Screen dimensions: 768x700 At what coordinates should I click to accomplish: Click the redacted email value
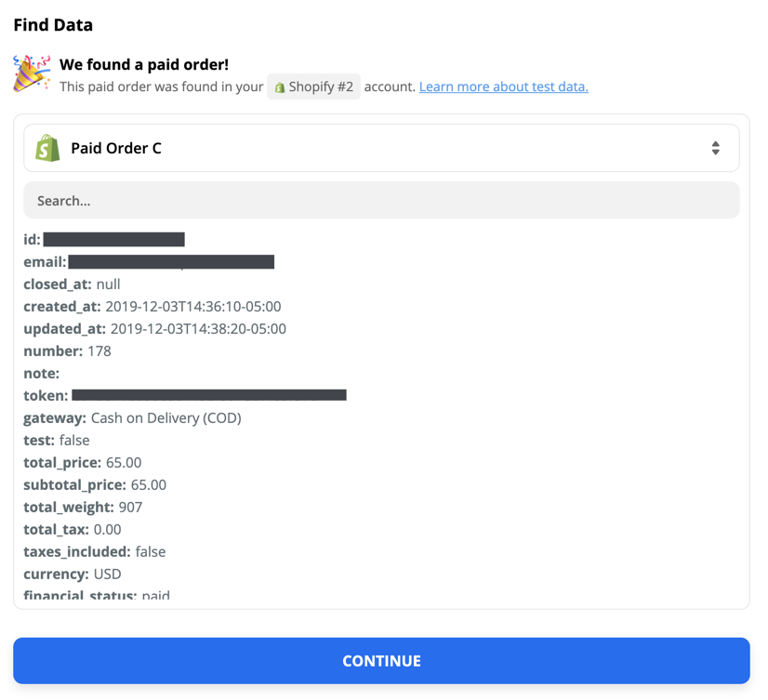[x=171, y=262]
